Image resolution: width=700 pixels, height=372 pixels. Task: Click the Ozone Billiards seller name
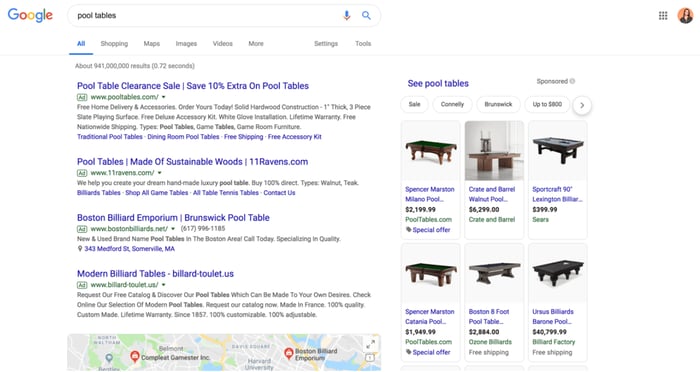point(490,342)
